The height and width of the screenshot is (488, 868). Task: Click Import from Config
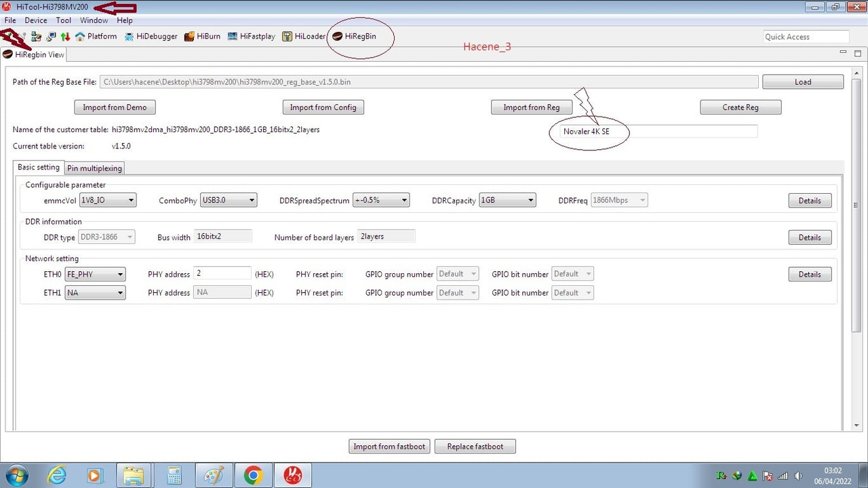pos(323,107)
